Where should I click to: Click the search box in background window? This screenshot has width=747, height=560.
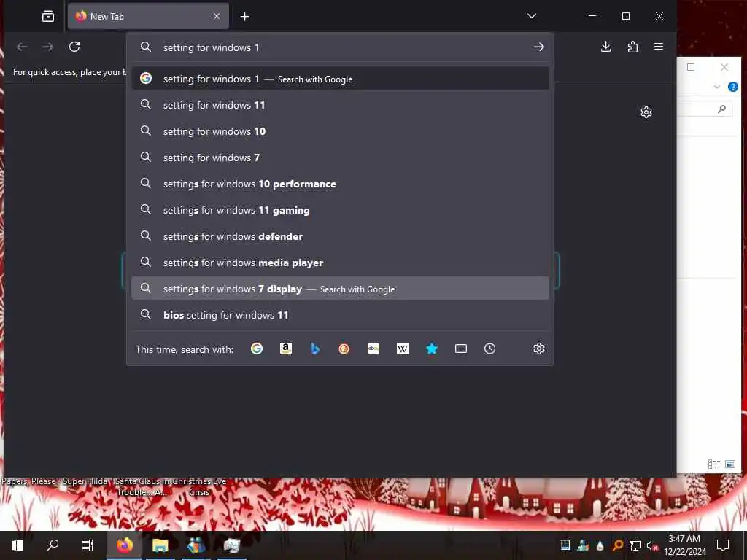pos(705,109)
